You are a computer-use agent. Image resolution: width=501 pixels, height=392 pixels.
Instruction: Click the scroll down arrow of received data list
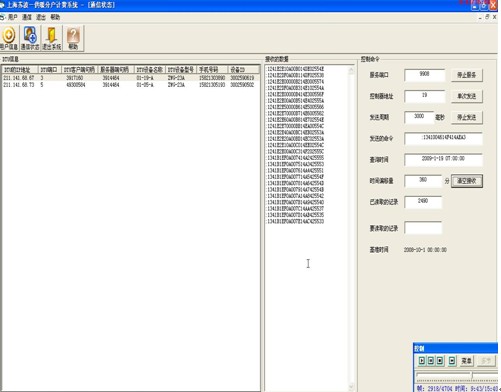point(351,387)
